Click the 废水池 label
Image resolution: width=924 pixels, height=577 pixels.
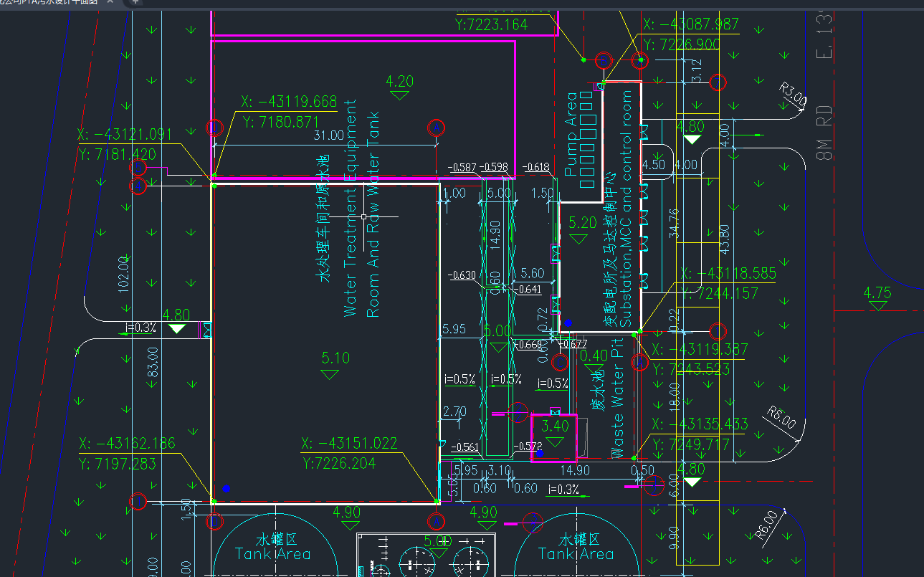[x=596, y=392]
